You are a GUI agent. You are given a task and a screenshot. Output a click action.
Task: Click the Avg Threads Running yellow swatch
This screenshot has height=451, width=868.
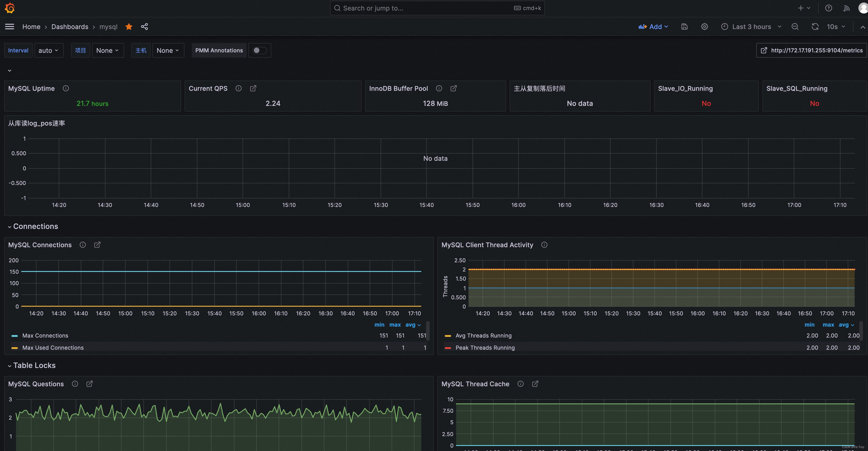click(448, 336)
